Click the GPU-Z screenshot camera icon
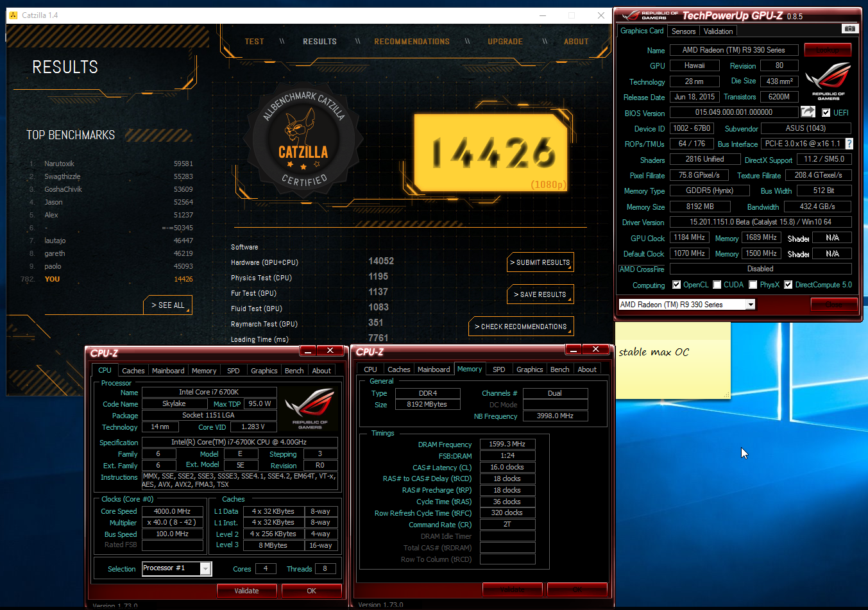Viewport: 868px width, 610px height. pyautogui.click(x=849, y=29)
